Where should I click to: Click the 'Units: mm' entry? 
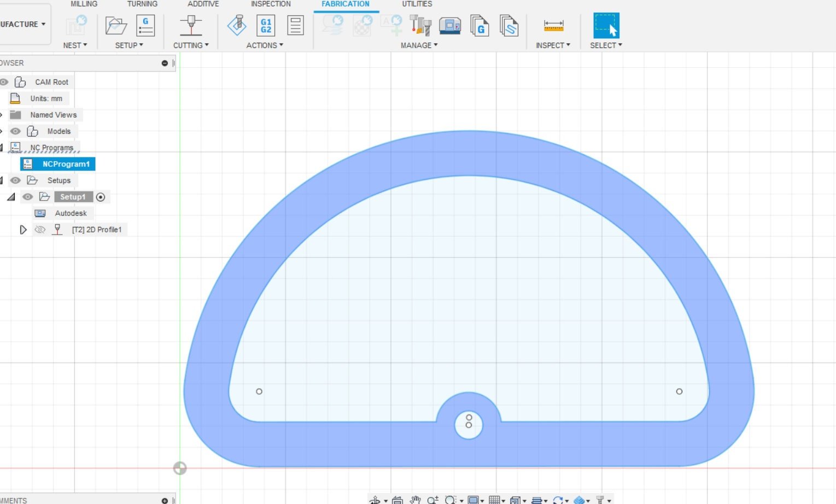pyautogui.click(x=46, y=98)
